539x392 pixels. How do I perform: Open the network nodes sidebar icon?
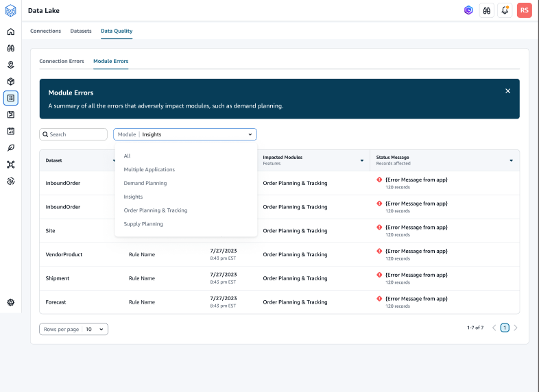tap(10, 164)
